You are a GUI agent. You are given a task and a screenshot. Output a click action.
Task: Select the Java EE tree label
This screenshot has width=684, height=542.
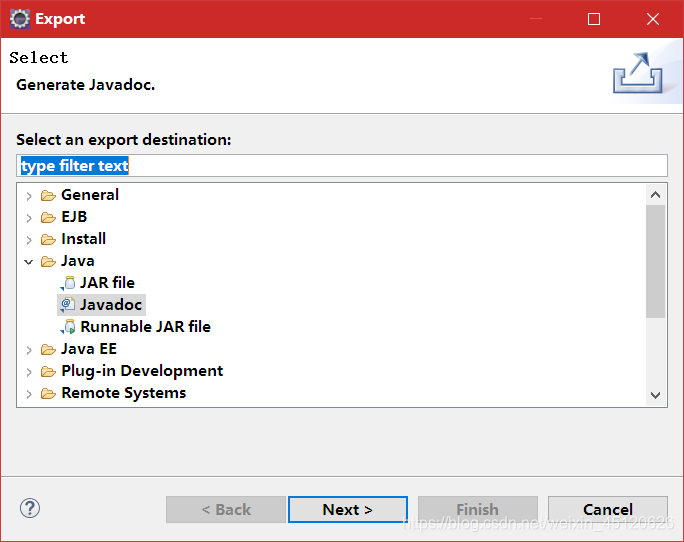[89, 349]
